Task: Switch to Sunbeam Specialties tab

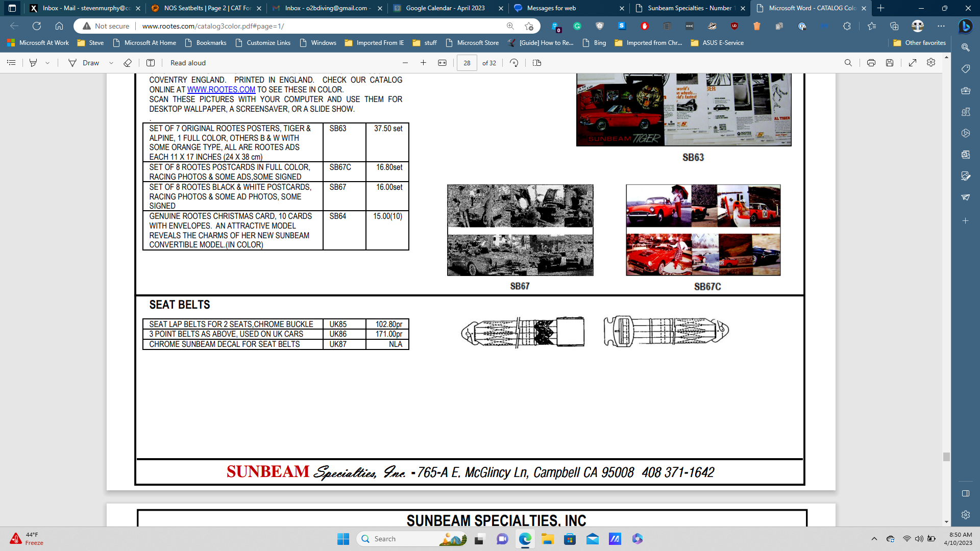Action: pos(689,8)
